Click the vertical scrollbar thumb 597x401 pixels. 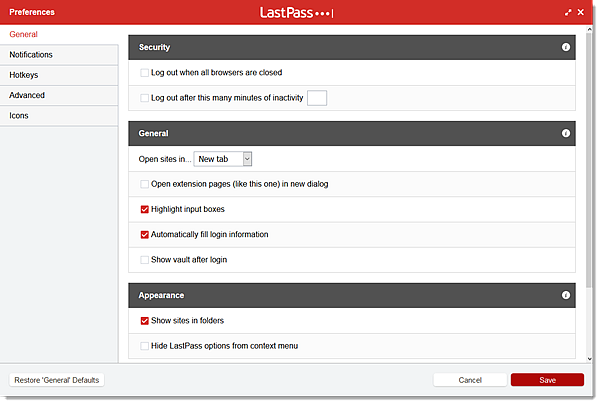589,160
